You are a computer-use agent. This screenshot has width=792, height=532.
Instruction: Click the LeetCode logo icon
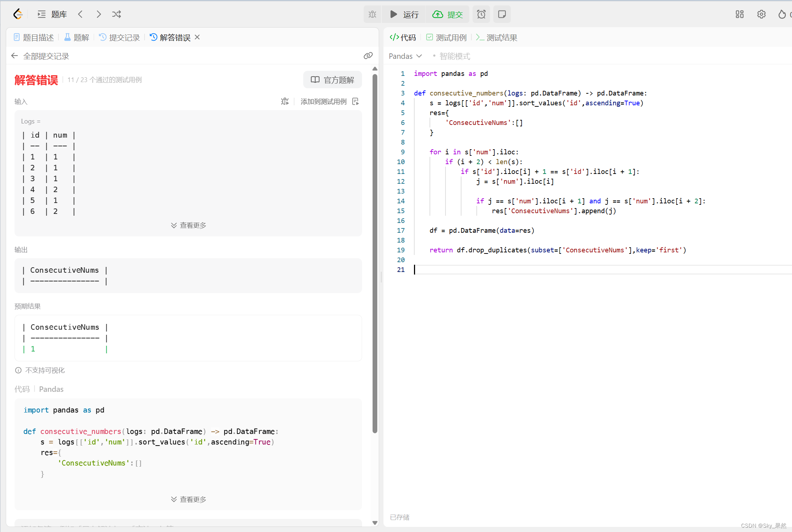point(18,14)
